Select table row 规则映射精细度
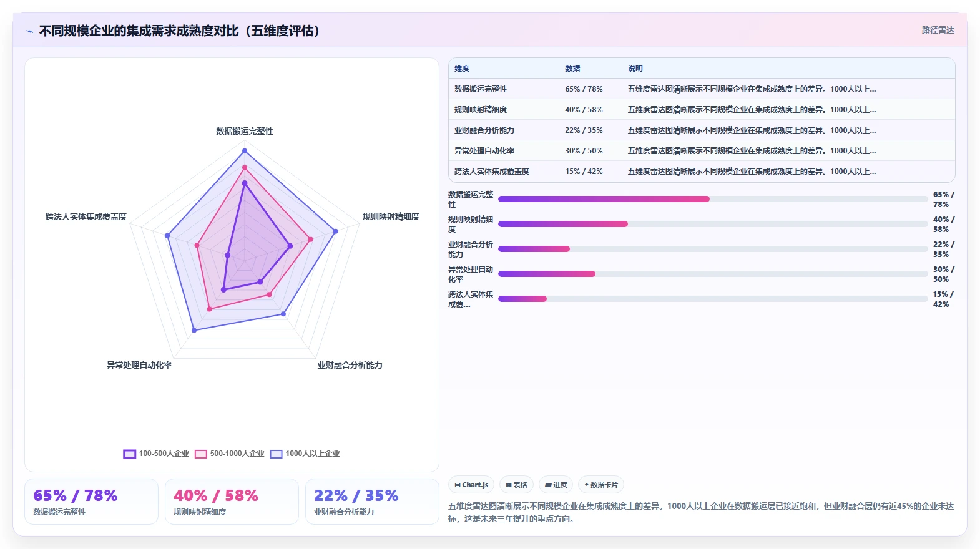This screenshot has width=980, height=549. (x=702, y=110)
